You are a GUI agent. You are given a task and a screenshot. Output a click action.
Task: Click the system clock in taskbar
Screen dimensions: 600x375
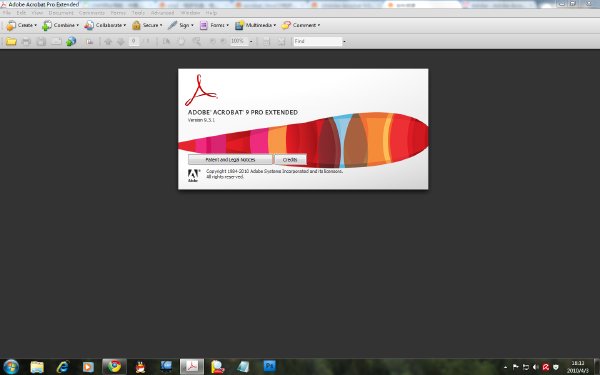(578, 367)
